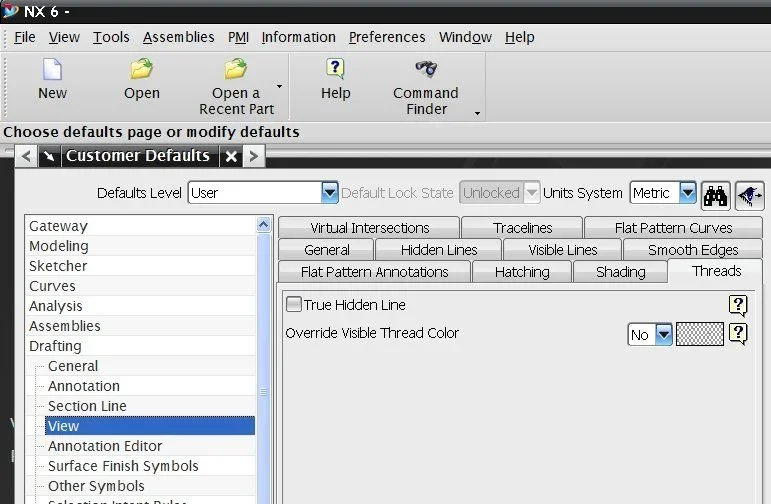Switch to the Smooth Edges tab

point(693,250)
